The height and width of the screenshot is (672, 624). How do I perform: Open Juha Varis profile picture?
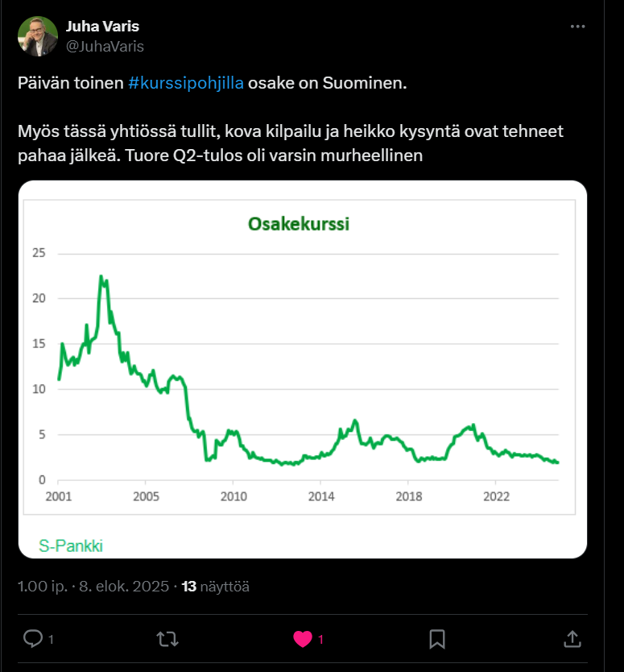(38, 36)
